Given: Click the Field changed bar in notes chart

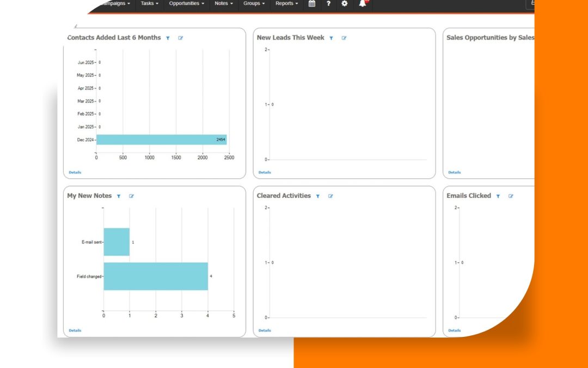Looking at the screenshot, I should pyautogui.click(x=156, y=276).
